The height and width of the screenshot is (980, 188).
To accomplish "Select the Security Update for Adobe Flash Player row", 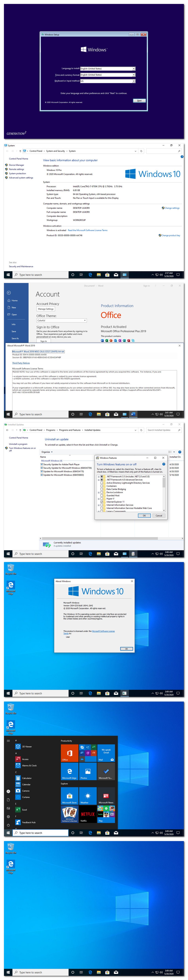I will pyautogui.click(x=60, y=464).
